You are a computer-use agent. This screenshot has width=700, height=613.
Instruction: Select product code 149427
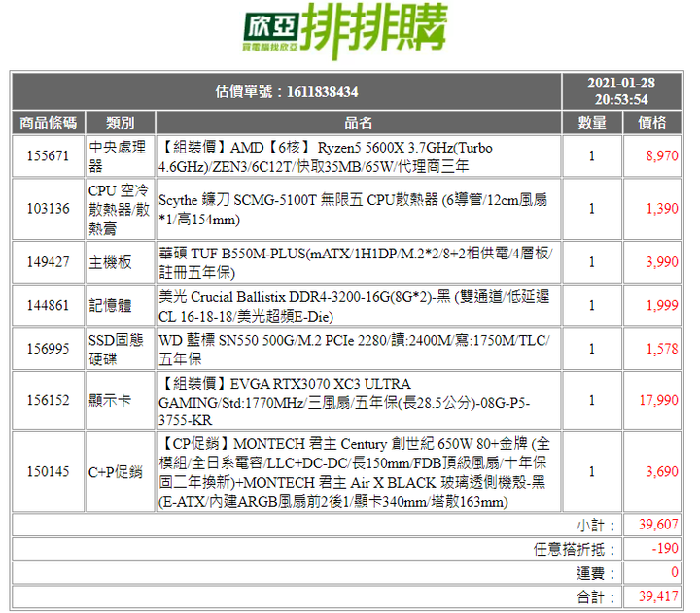(49, 262)
